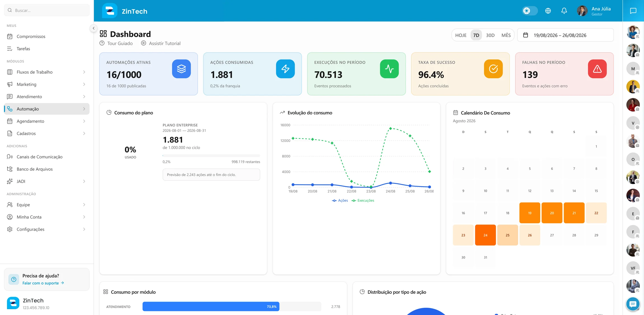This screenshot has width=644, height=315.
Task: Click Assistir Tutorial link
Action: [161, 43]
